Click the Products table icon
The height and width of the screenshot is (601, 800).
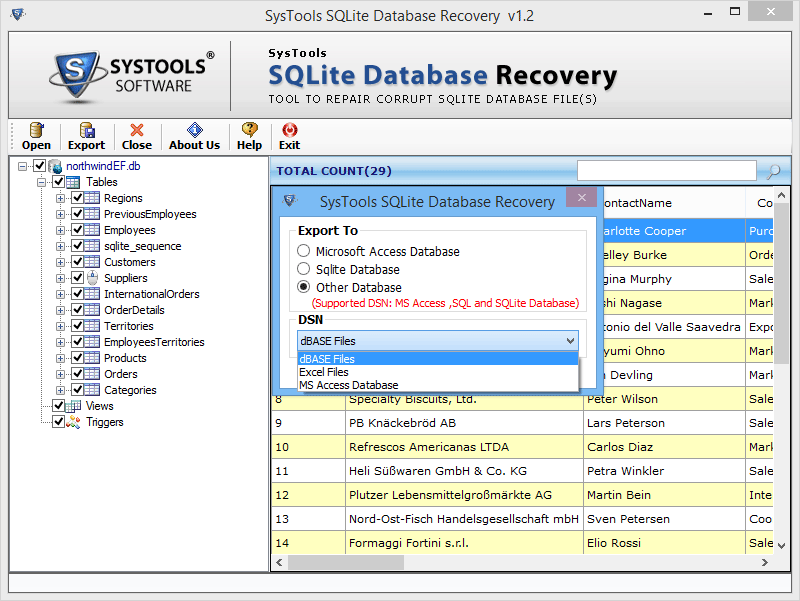click(92, 358)
